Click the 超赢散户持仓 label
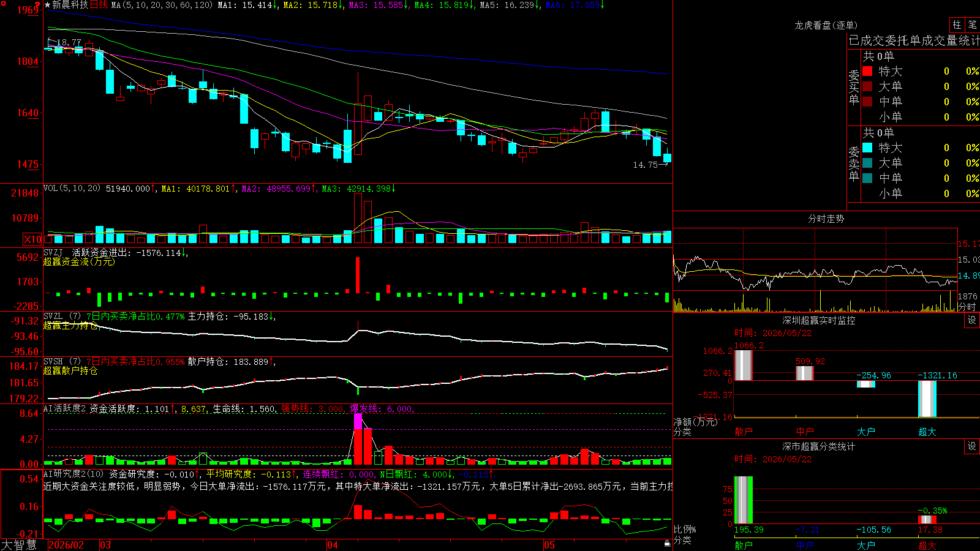This screenshot has height=551, width=980. pyautogui.click(x=70, y=370)
